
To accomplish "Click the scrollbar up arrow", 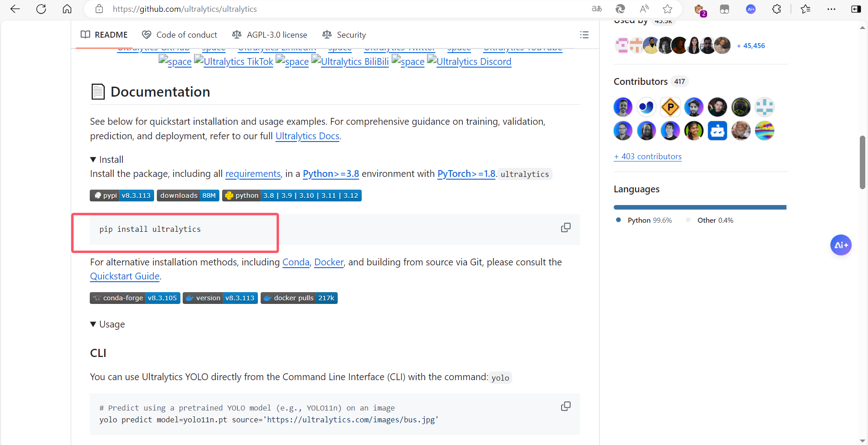I will 862,28.
